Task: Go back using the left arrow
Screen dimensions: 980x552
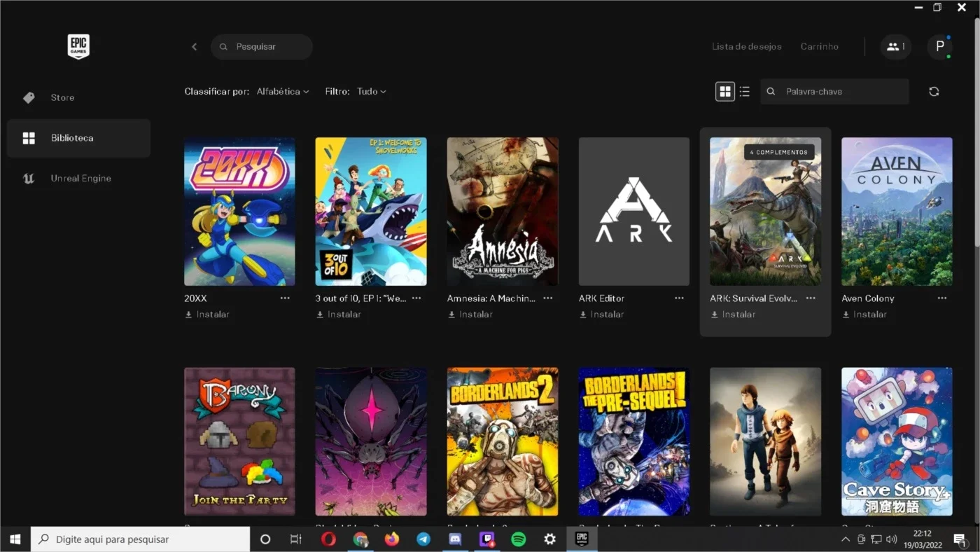Action: pyautogui.click(x=194, y=47)
